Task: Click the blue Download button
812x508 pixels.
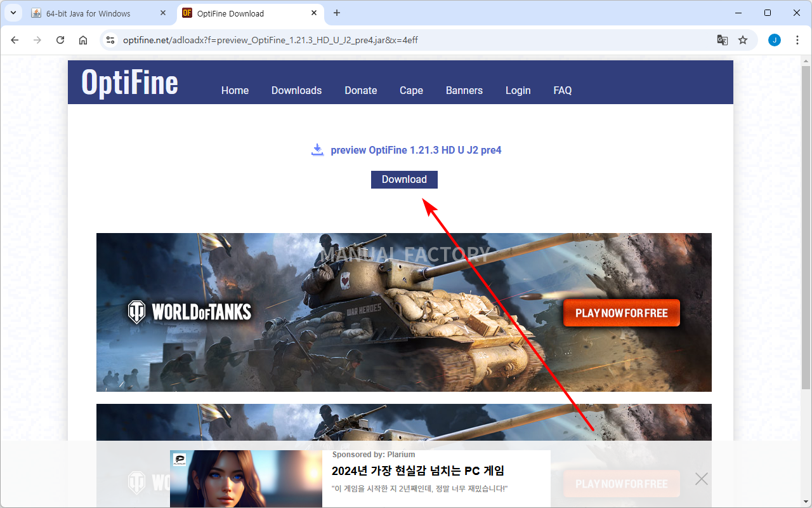Action: (x=404, y=180)
